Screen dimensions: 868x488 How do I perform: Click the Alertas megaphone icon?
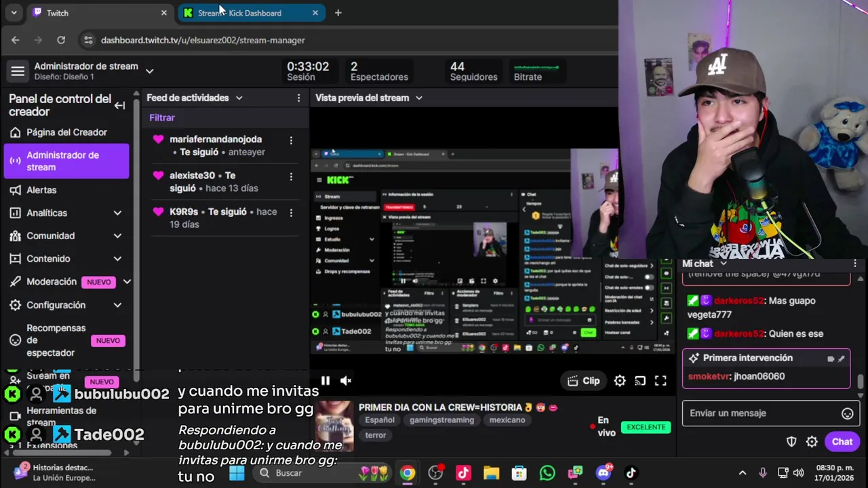15,190
